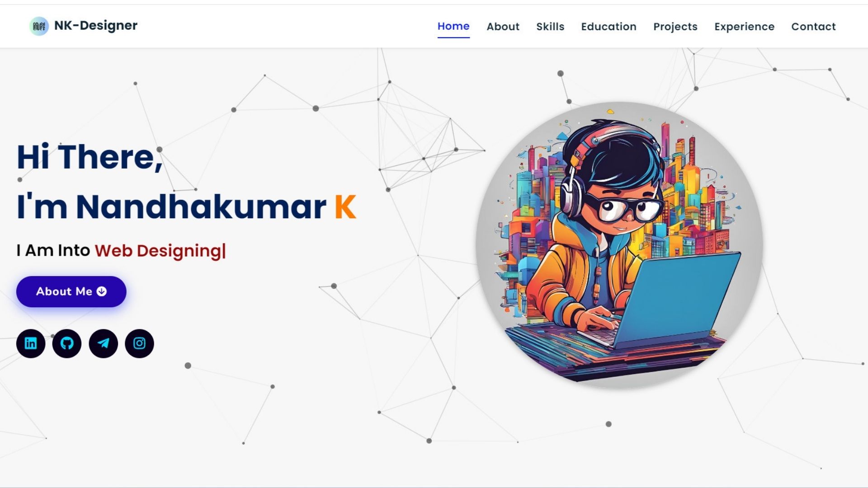The height and width of the screenshot is (488, 868).
Task: Go to the Contact section
Action: [x=813, y=27]
